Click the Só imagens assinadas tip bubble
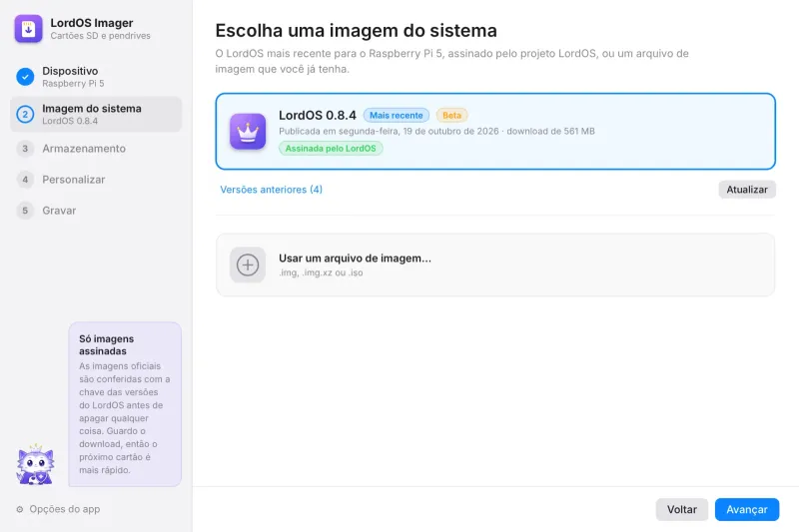799x532 pixels. click(125, 404)
